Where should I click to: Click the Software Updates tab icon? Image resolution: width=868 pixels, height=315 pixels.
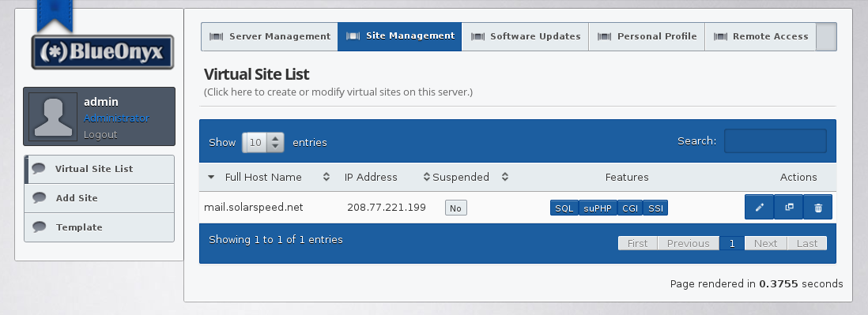click(x=477, y=36)
